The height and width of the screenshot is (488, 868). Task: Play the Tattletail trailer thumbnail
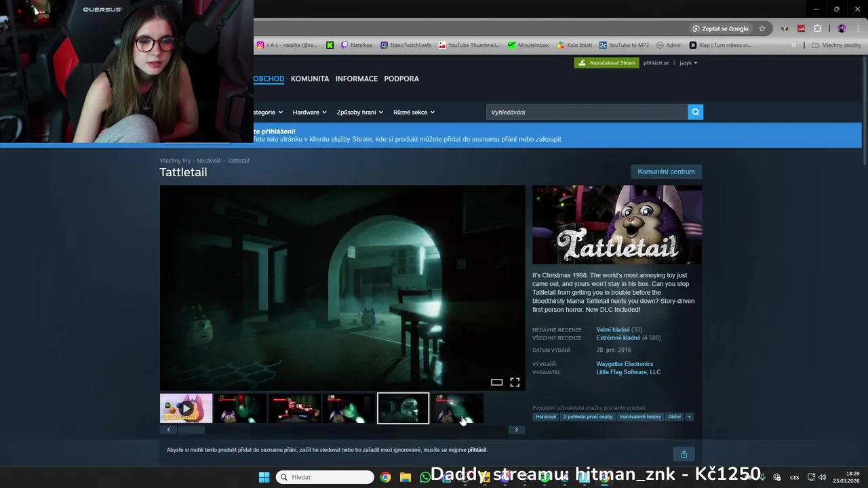point(186,409)
